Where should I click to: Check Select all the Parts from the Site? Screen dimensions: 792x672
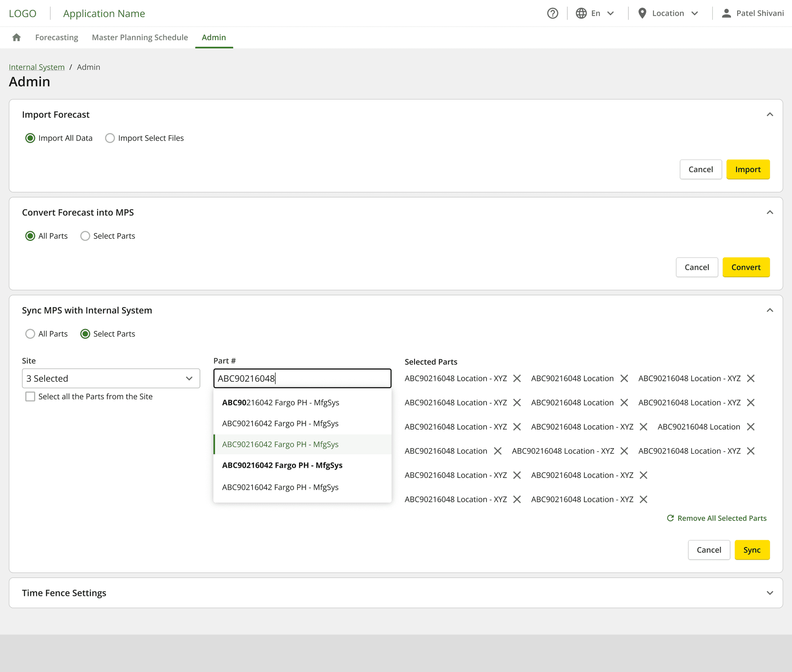coord(30,397)
